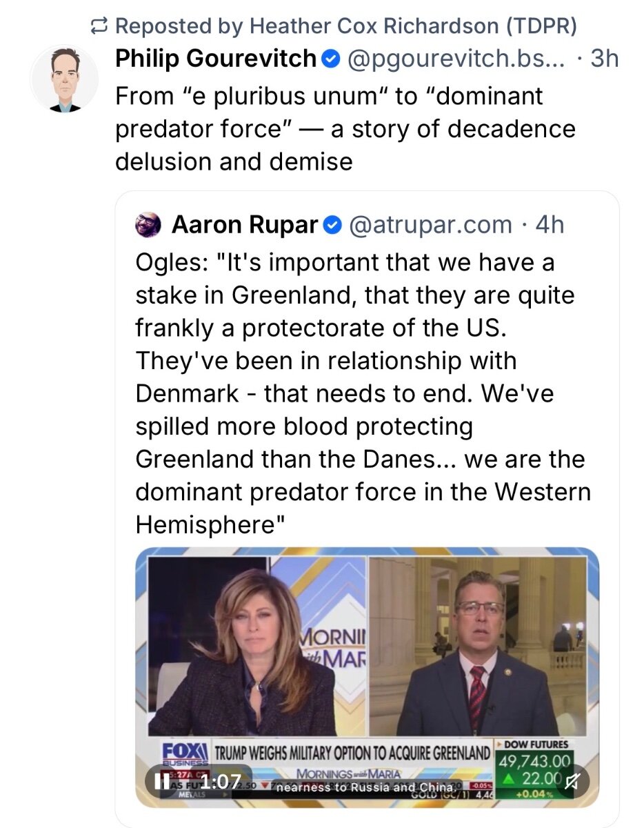Screen dimensions: 644x828
Task: Click the 4h timestamp on Rupar's post
Action: click(549, 224)
